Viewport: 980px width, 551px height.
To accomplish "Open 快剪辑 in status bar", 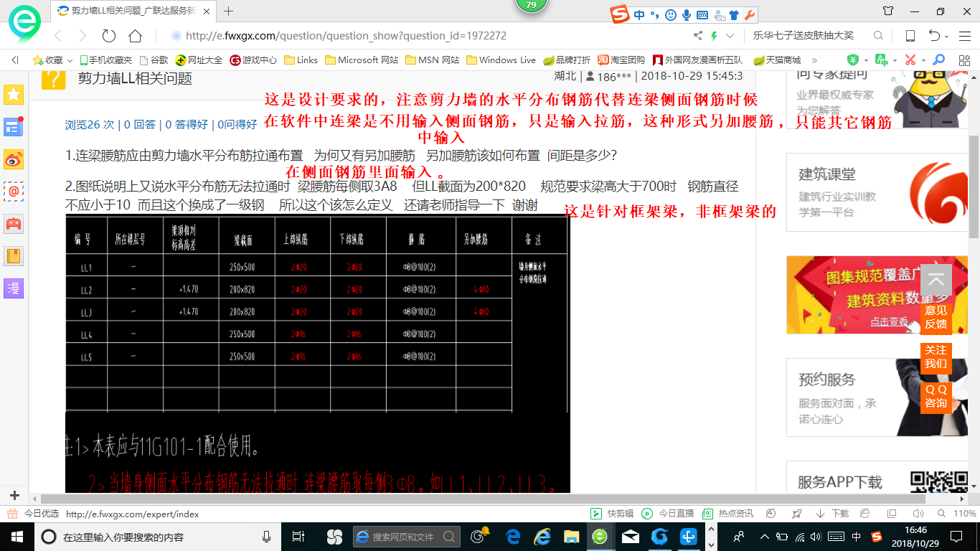I will pyautogui.click(x=612, y=514).
